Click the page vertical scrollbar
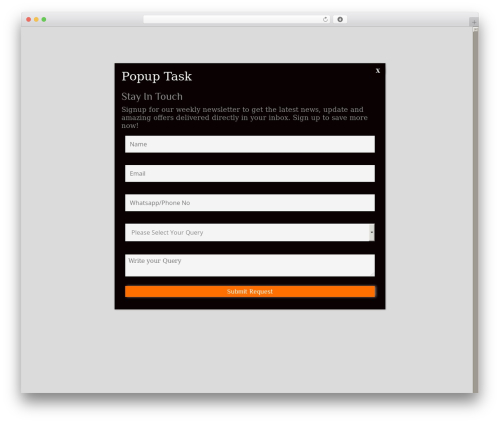The image size is (500, 423). pyautogui.click(x=475, y=210)
